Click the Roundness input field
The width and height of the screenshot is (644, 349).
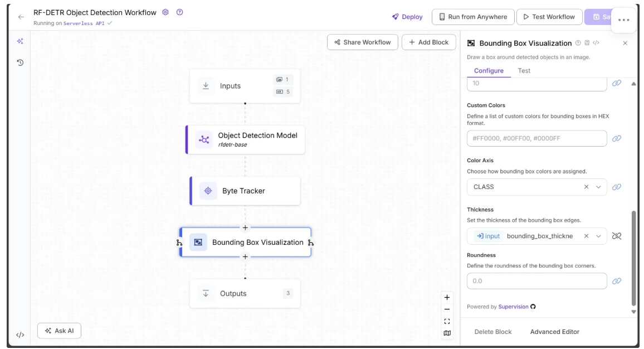click(536, 281)
